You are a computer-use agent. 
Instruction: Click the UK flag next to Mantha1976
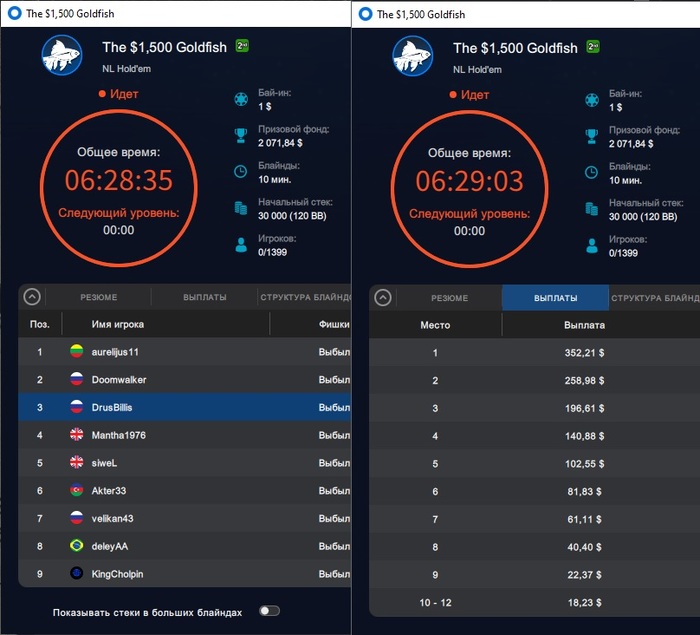pos(77,434)
